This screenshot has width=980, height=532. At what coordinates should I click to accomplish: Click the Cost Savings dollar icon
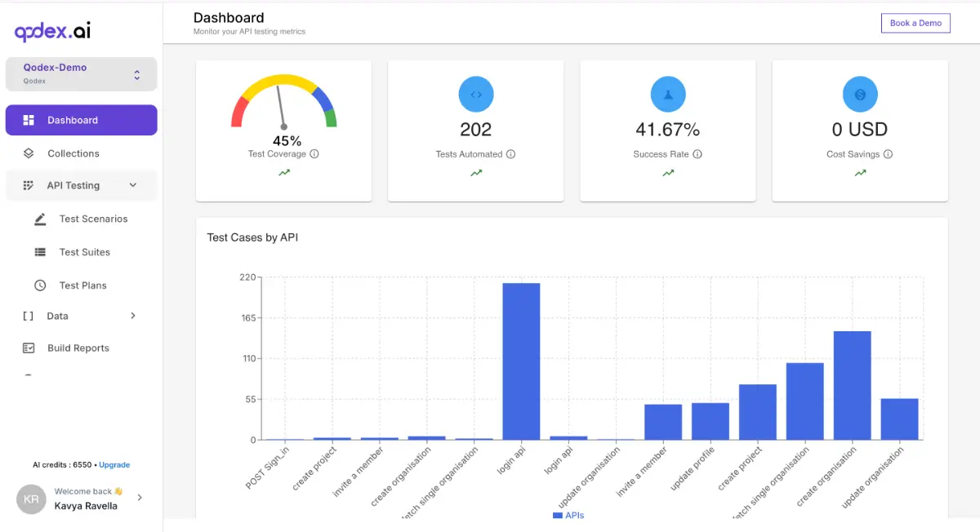859,94
